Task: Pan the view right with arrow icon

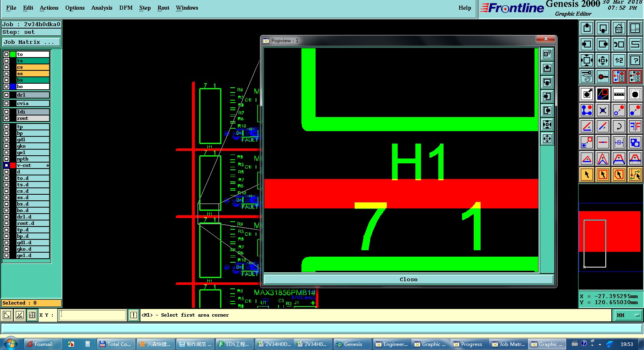Action: point(603,44)
